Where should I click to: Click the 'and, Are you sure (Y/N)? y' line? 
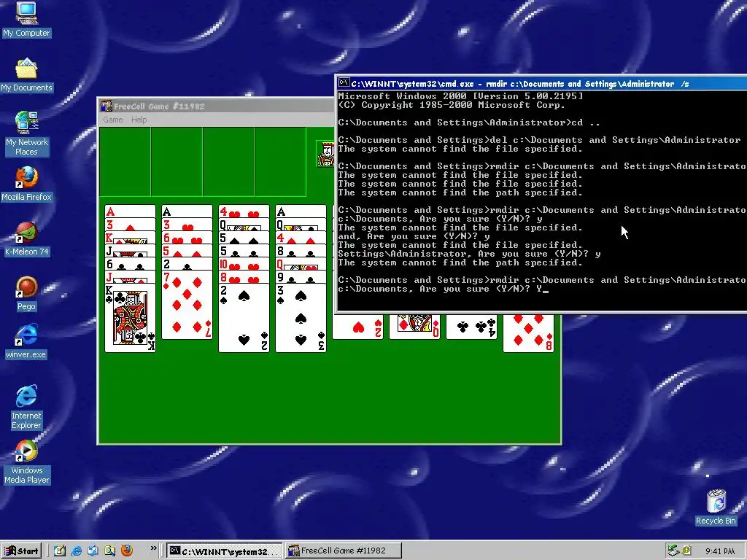414,237
